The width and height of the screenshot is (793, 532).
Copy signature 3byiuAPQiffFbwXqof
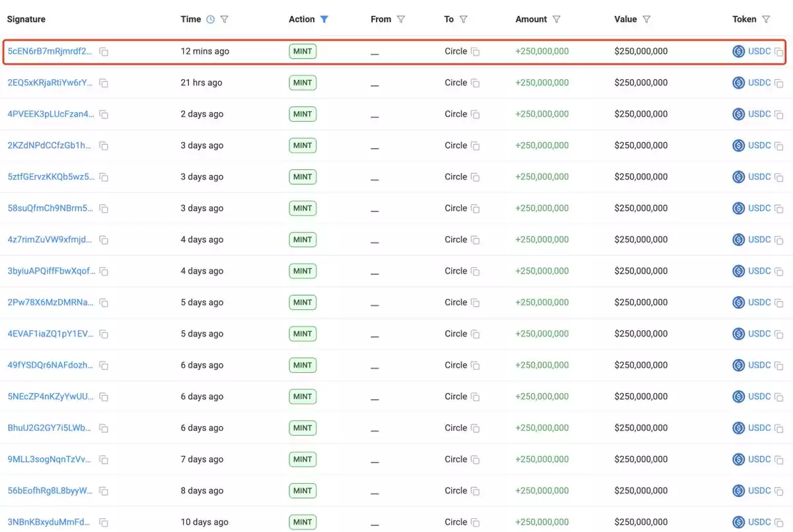104,272
